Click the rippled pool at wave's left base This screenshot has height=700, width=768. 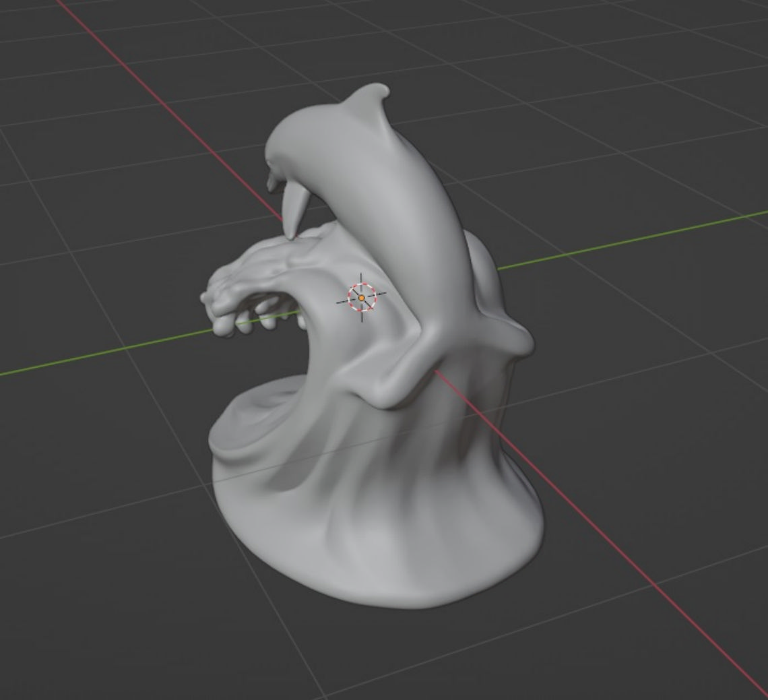[255, 416]
